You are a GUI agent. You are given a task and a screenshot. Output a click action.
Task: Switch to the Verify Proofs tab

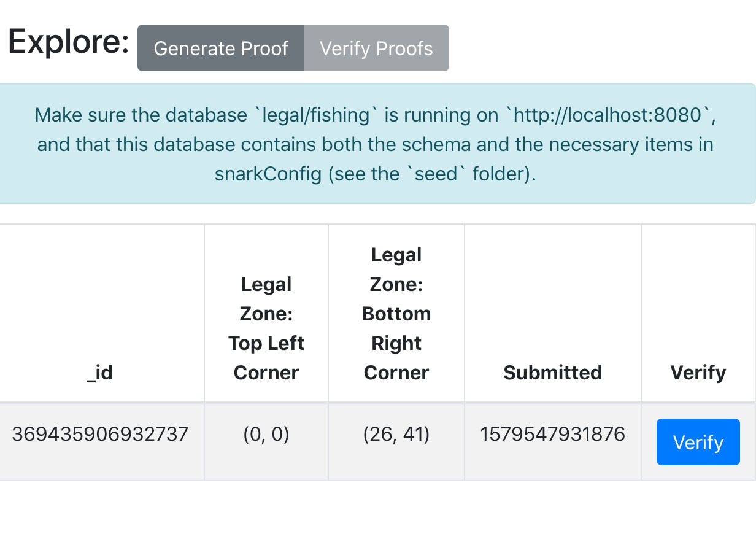(x=376, y=48)
